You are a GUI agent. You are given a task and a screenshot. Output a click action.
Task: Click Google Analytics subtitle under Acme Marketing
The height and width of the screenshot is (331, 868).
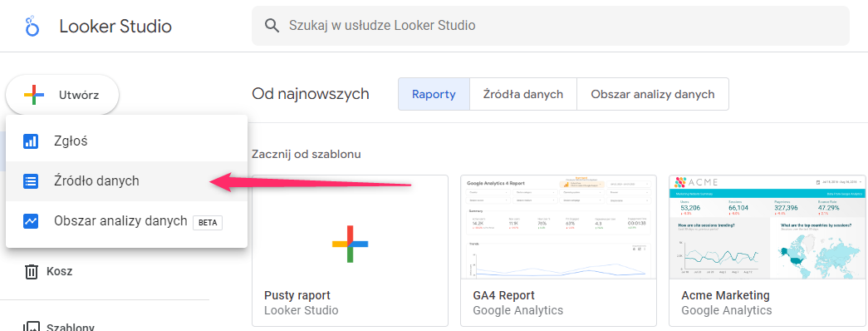(726, 310)
